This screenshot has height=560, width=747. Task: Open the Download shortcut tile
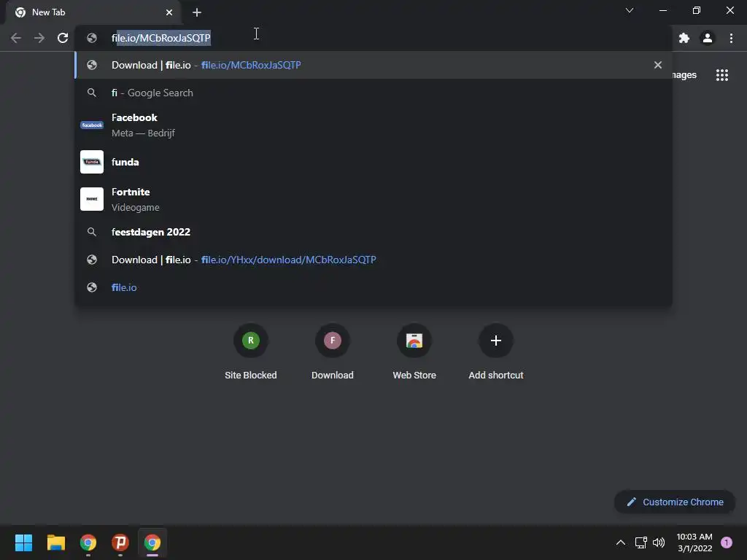tap(333, 351)
